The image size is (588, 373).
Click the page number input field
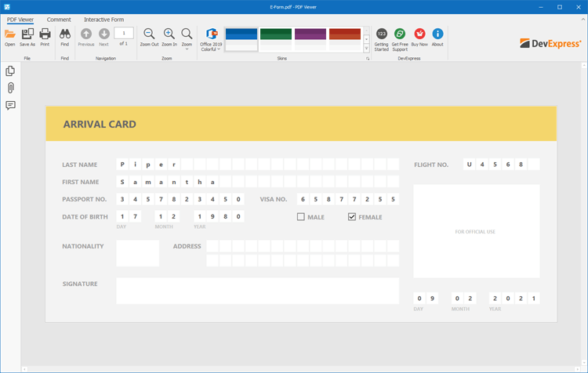[124, 33]
